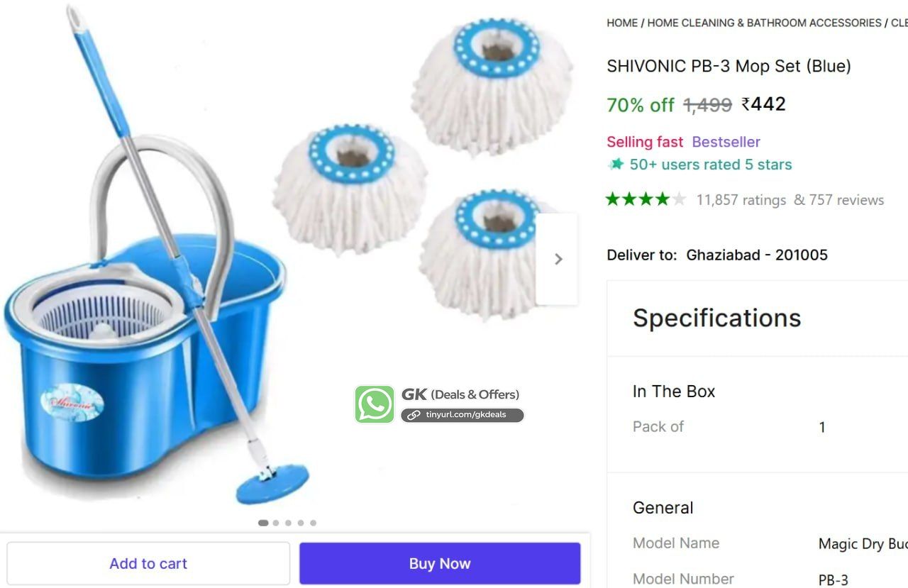Open the HOME breadcrumb link
Screen dimensions: 908x588
(622, 23)
